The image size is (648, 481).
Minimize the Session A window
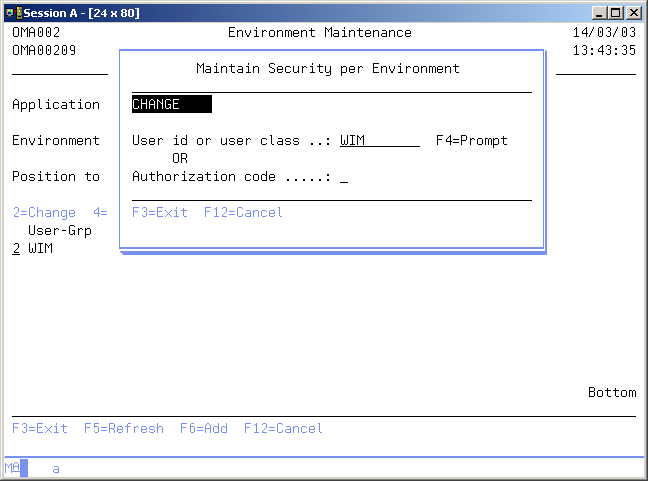600,12
